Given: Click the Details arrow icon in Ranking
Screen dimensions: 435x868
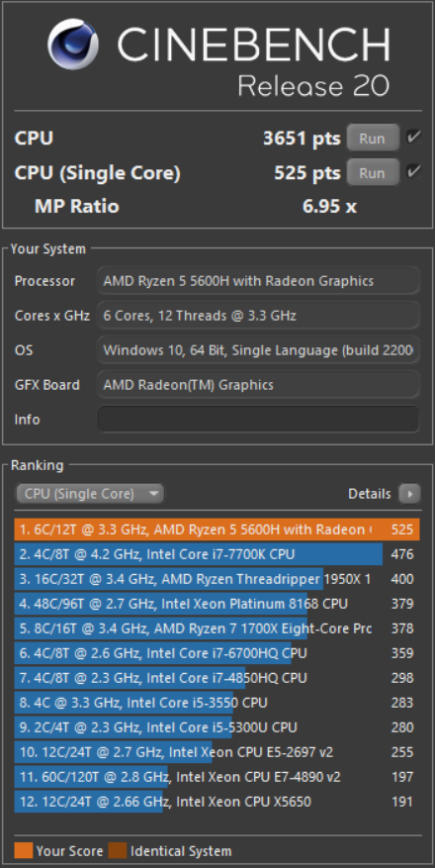Looking at the screenshot, I should (x=409, y=493).
